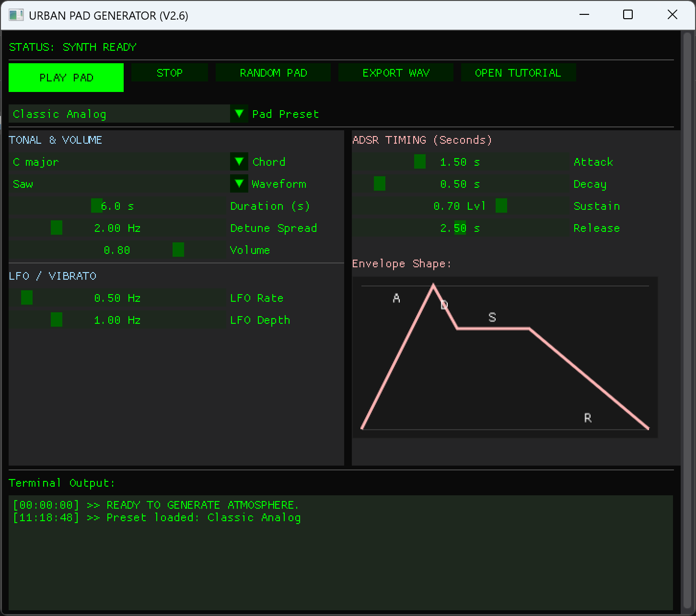Click the LFO Rate slider handle
Viewport: 696px width, 616px height.
click(26, 297)
